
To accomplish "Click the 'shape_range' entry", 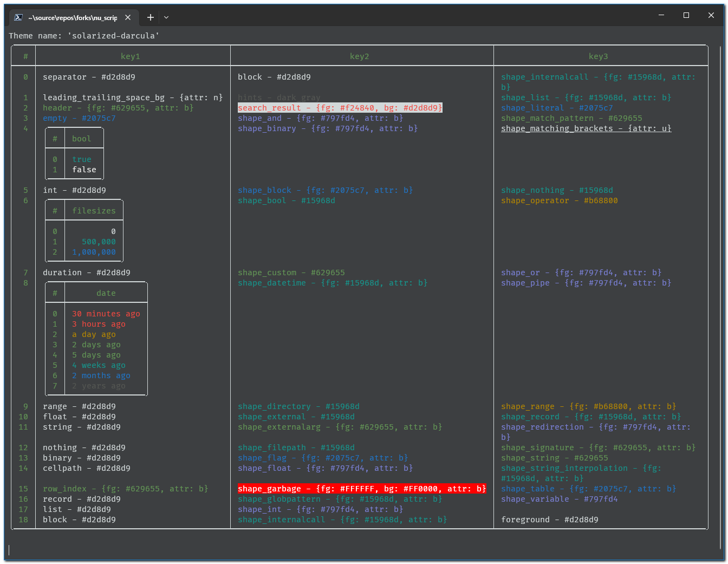I will tap(589, 406).
